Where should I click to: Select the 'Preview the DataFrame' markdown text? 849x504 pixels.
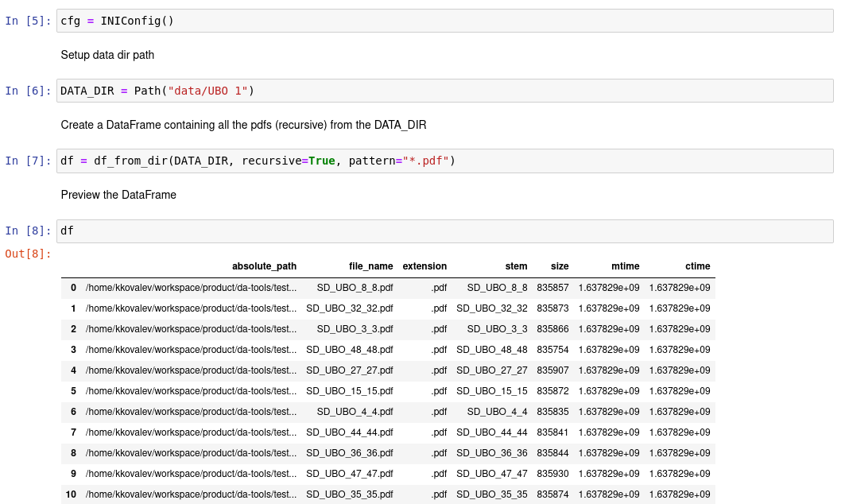pos(118,195)
